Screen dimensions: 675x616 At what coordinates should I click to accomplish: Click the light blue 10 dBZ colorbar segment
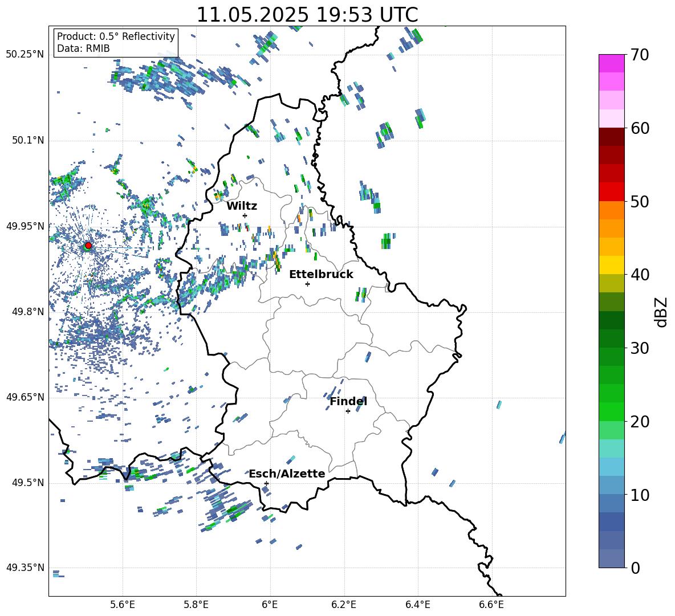(611, 486)
